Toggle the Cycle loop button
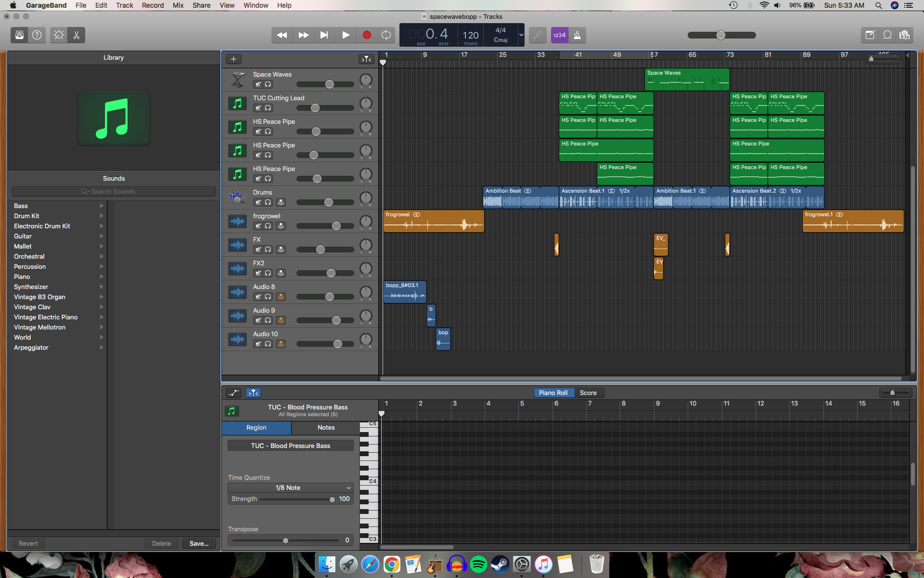This screenshot has height=578, width=924. pos(386,35)
